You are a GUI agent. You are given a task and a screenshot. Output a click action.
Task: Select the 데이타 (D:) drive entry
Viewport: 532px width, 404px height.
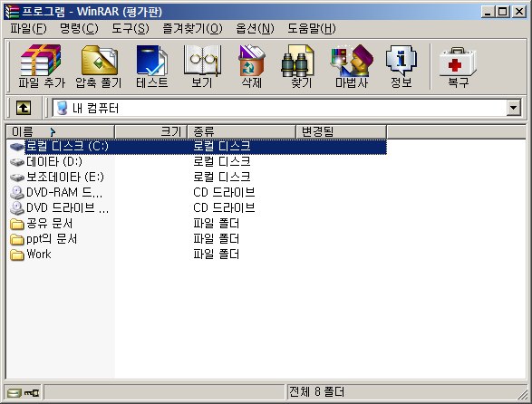point(54,161)
